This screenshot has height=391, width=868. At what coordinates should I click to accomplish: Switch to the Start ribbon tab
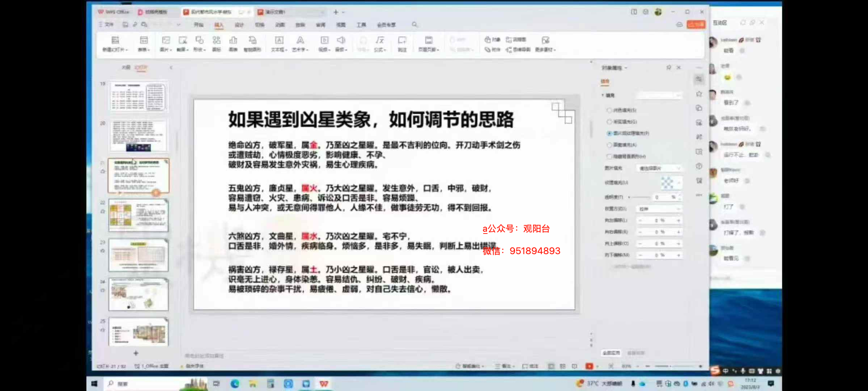pyautogui.click(x=198, y=25)
